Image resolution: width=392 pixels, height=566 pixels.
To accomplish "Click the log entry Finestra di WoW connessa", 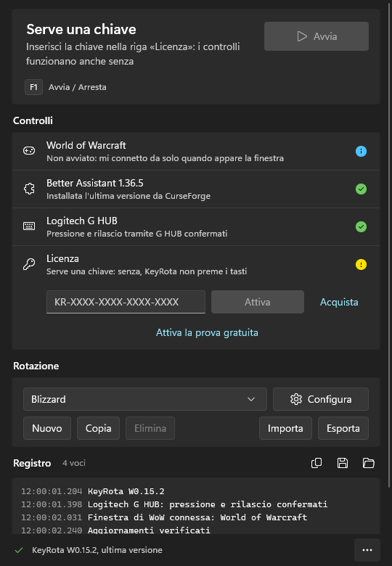I will (x=197, y=517).
